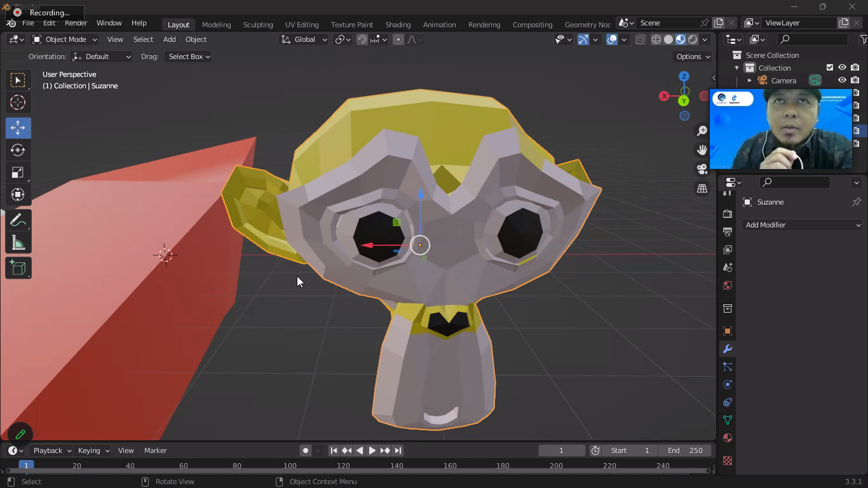Viewport: 868px width, 488px height.
Task: Select the Measure tool
Action: coord(18,243)
